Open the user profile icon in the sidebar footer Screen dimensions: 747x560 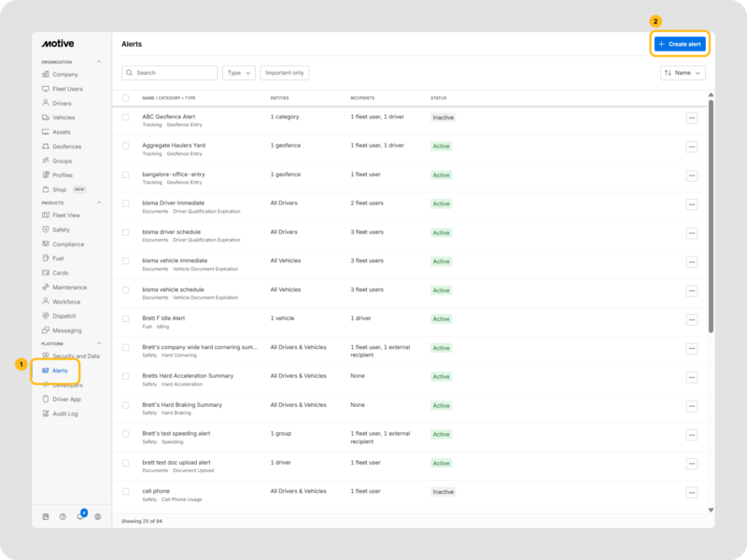(97, 516)
